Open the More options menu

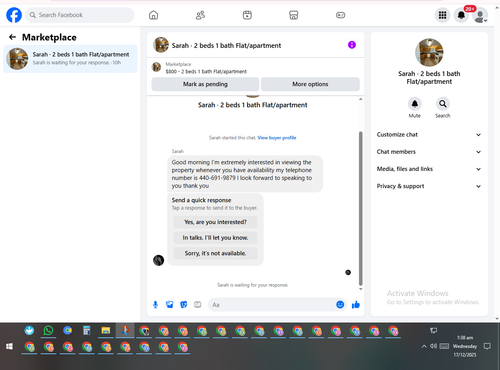[310, 84]
